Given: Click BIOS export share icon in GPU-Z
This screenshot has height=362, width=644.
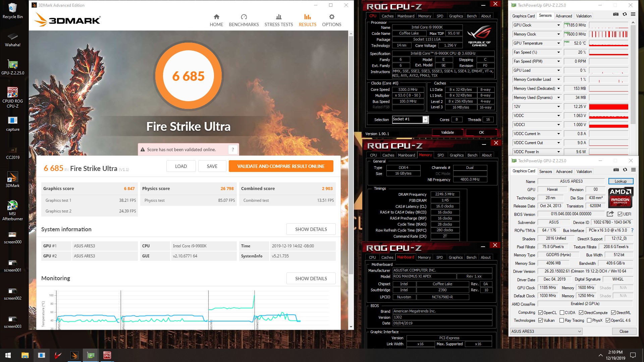Looking at the screenshot, I should point(610,214).
